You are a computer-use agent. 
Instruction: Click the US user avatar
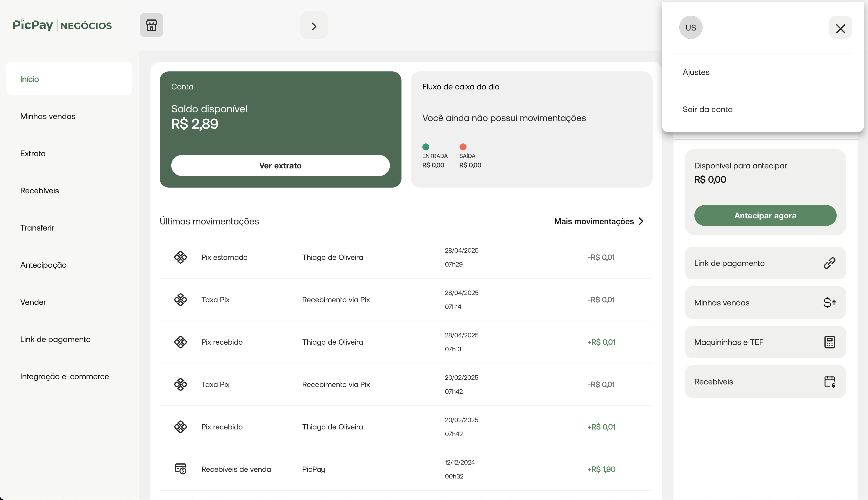(x=691, y=28)
